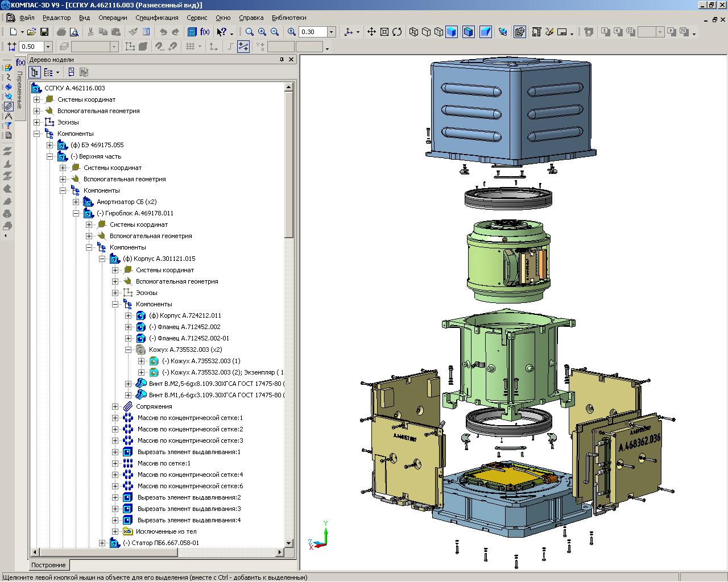Open the Редактор menu
728x582 pixels.
pyautogui.click(x=56, y=18)
